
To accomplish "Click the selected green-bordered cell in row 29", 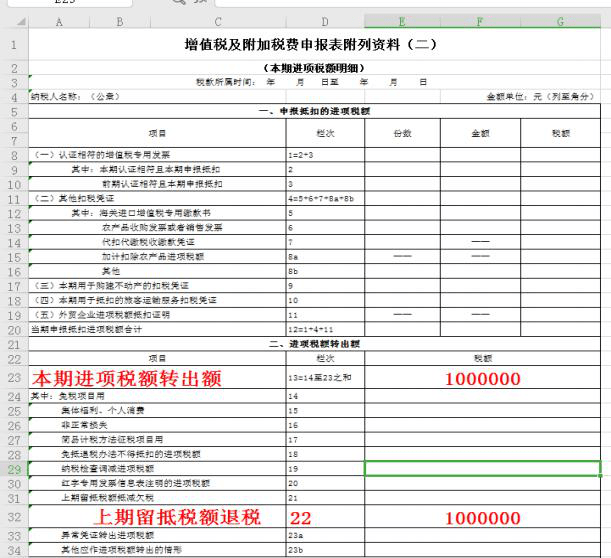I will coord(483,469).
